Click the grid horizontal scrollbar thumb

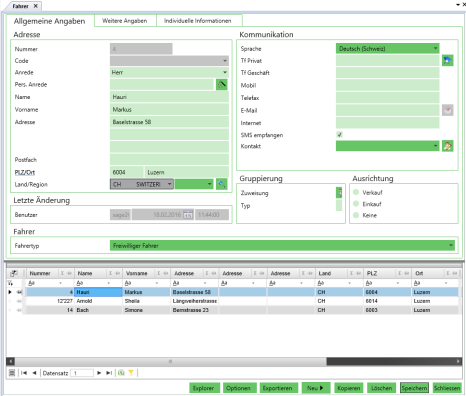click(x=171, y=361)
